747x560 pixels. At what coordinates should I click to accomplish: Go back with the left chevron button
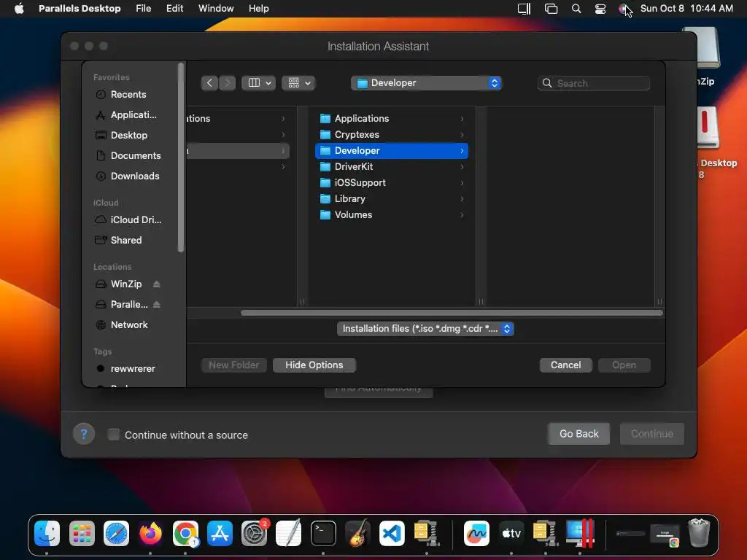(x=209, y=83)
